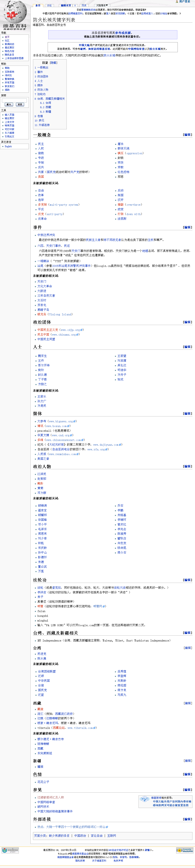195x868 pixels.
Task: Open the Wikinews globe icon in 参见
Action: pyautogui.click(x=144, y=799)
